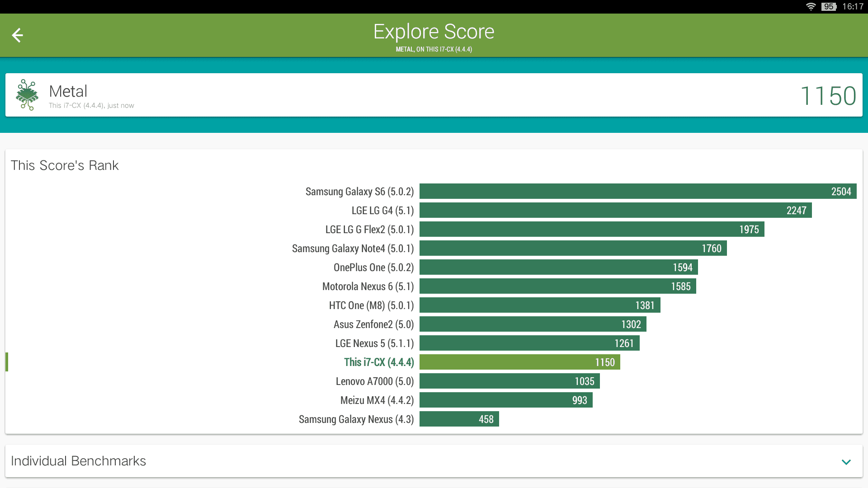The width and height of the screenshot is (868, 488).
Task: Choose the Asus Zenfone2 1302 bar
Action: pos(533,324)
